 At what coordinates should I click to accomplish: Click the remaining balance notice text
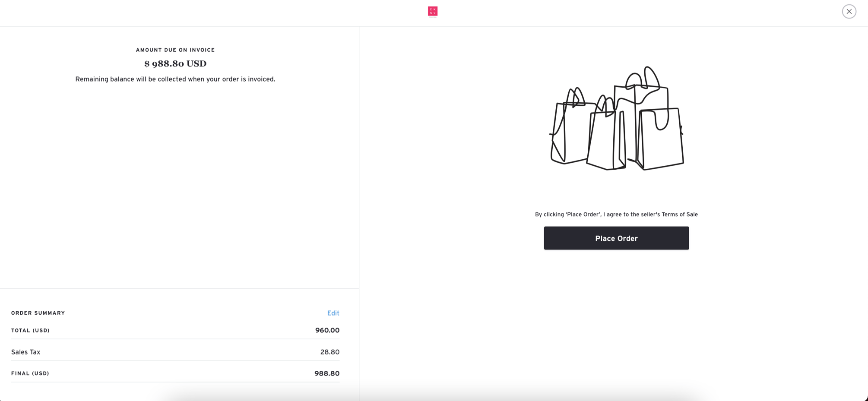tap(175, 79)
